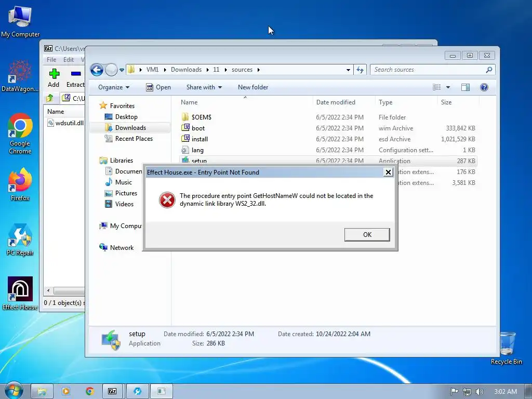
Task: Select the 11 breadcrumb in the address bar
Action: coord(216,70)
